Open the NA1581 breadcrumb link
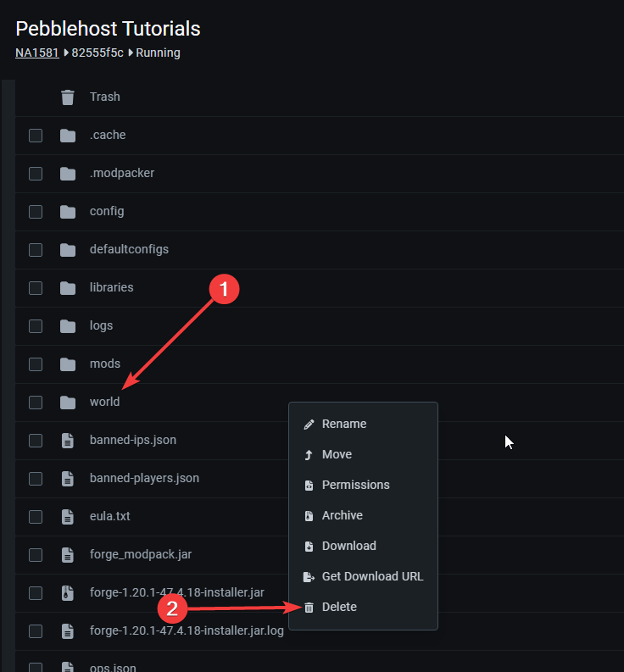The width and height of the screenshot is (624, 672). [36, 53]
